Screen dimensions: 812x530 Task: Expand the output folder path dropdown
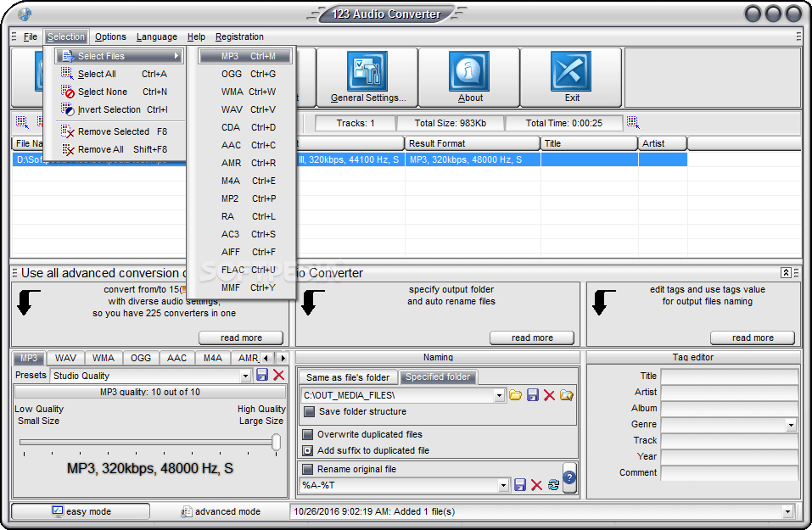point(499,395)
